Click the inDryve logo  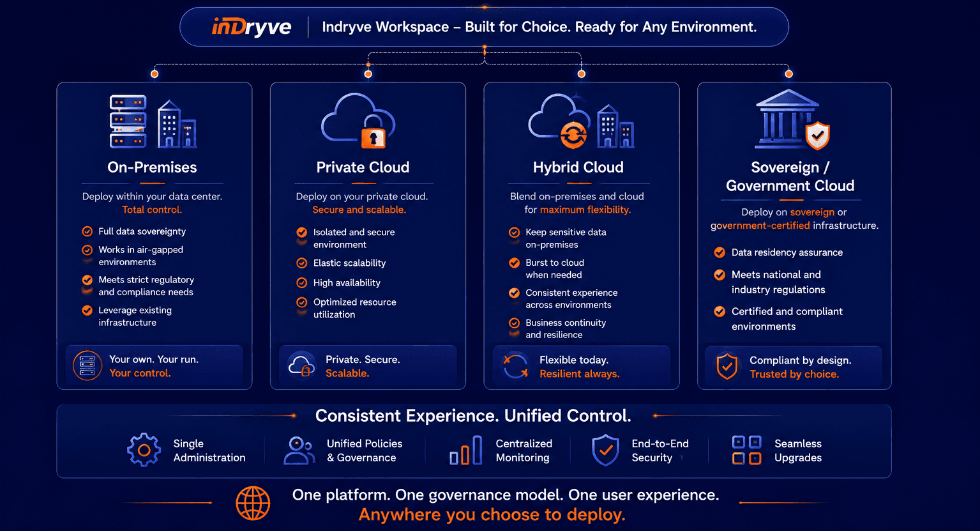click(252, 27)
